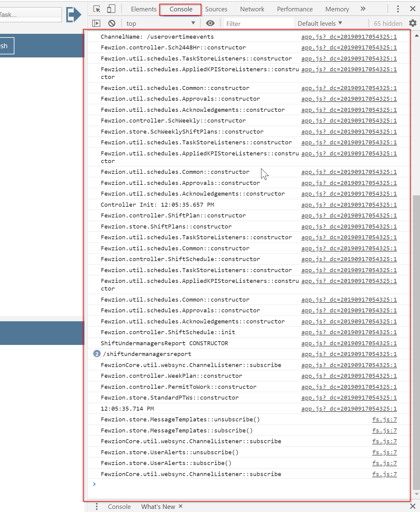
Task: Clear the console
Action: 112,23
